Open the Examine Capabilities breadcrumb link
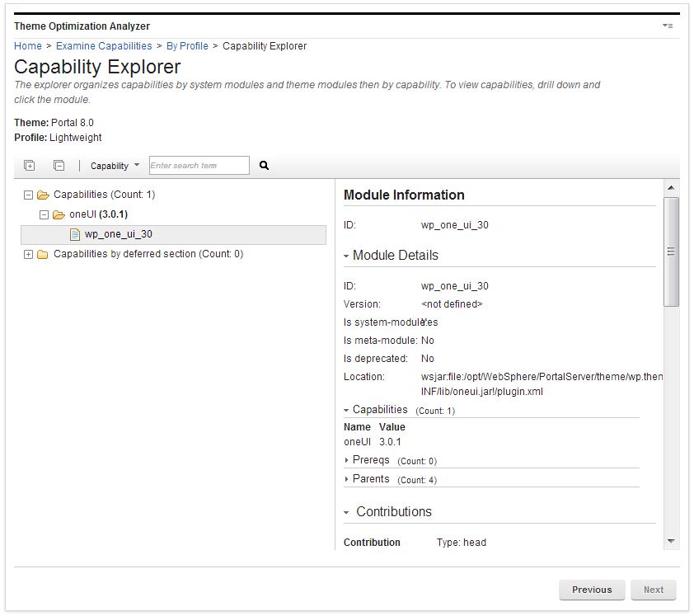 click(x=104, y=45)
